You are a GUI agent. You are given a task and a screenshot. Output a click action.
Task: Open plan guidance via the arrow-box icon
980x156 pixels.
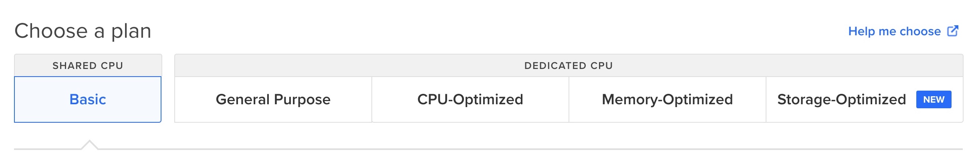click(x=952, y=31)
